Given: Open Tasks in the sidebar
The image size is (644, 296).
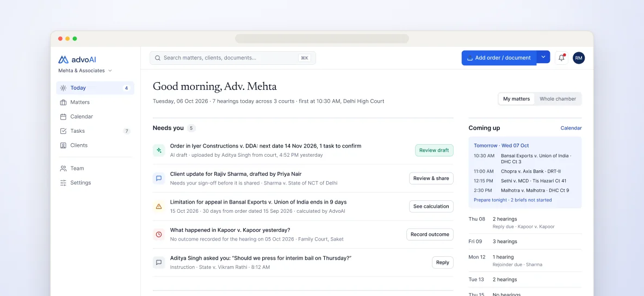Looking at the screenshot, I should point(95,131).
